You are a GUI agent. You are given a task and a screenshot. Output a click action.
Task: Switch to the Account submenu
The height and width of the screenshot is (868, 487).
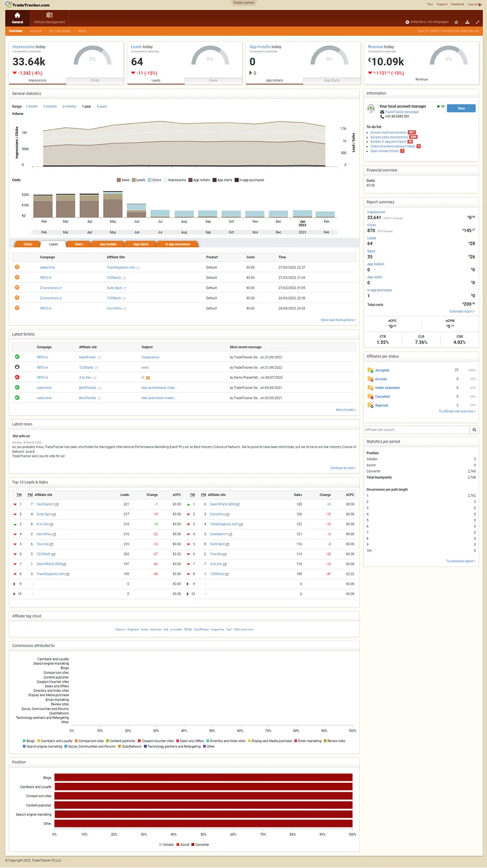(x=36, y=31)
